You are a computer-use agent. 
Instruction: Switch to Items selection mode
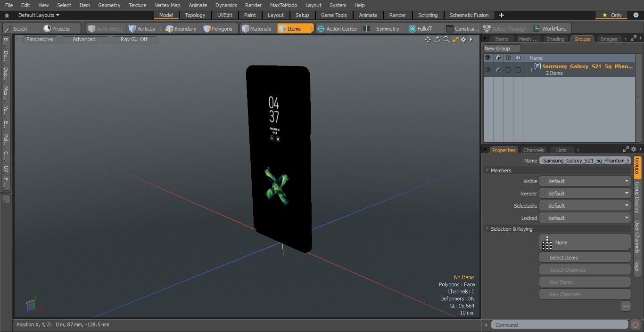[295, 29]
